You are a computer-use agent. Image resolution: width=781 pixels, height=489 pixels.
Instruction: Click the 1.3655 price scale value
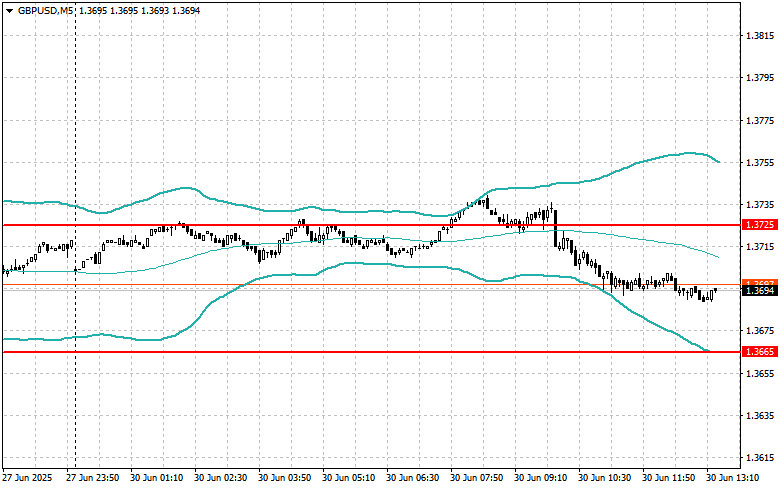(x=761, y=373)
